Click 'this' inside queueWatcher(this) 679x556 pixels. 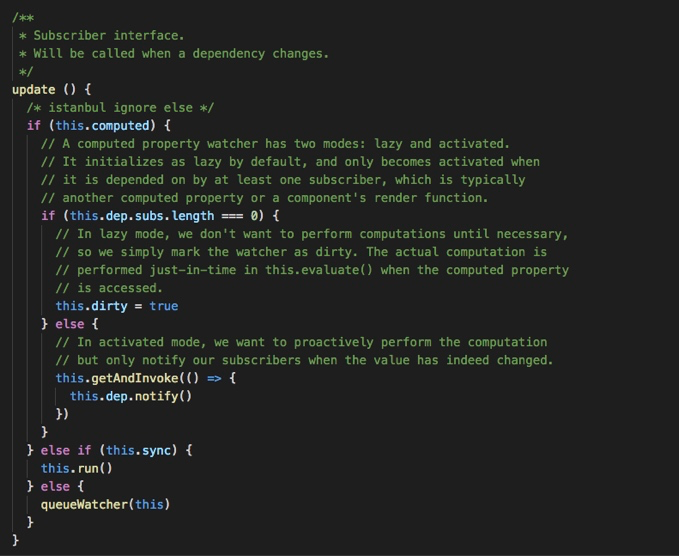click(149, 505)
